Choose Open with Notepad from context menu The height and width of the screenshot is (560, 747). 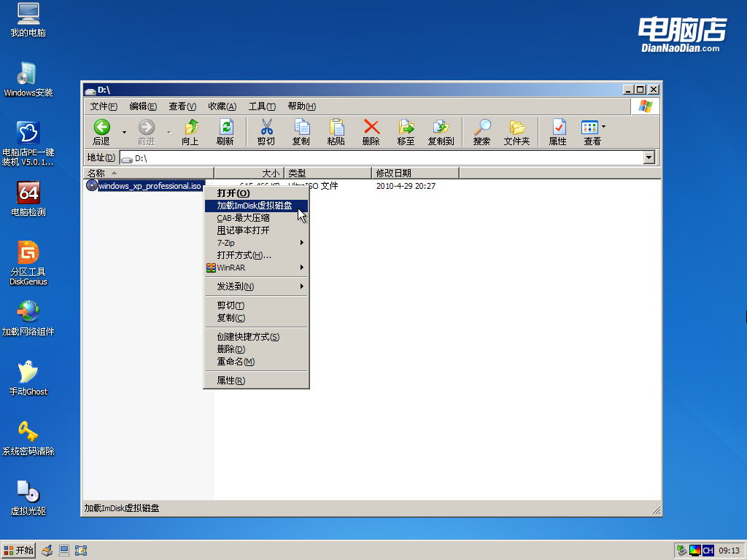[243, 230]
